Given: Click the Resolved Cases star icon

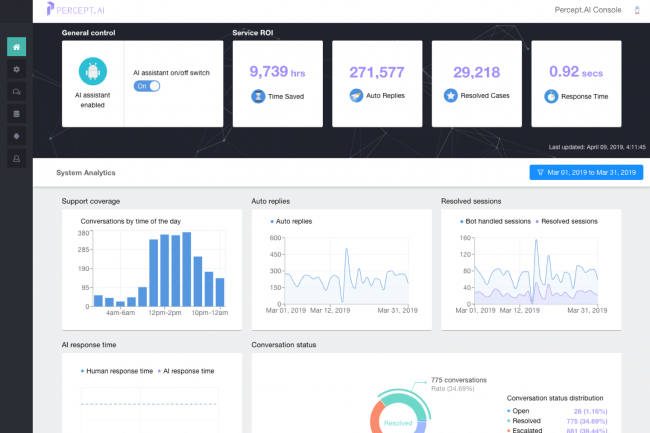Looking at the screenshot, I should click(451, 95).
